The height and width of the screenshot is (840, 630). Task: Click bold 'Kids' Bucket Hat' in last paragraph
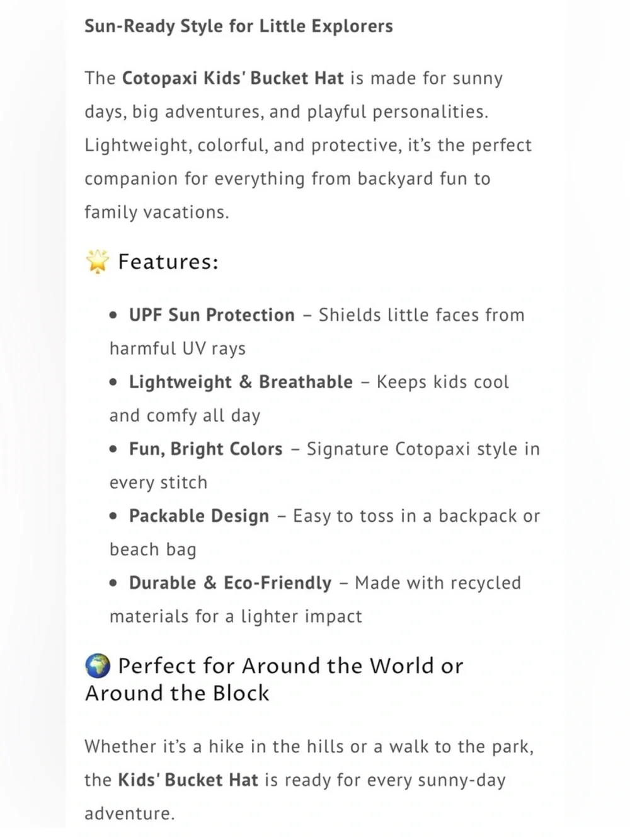188,780
